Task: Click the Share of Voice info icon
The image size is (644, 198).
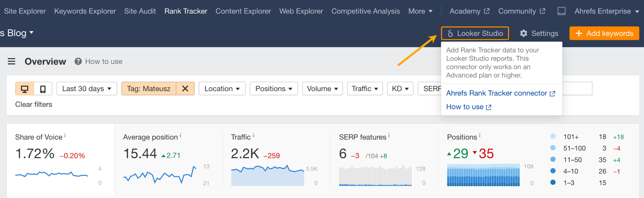Action: (65, 135)
